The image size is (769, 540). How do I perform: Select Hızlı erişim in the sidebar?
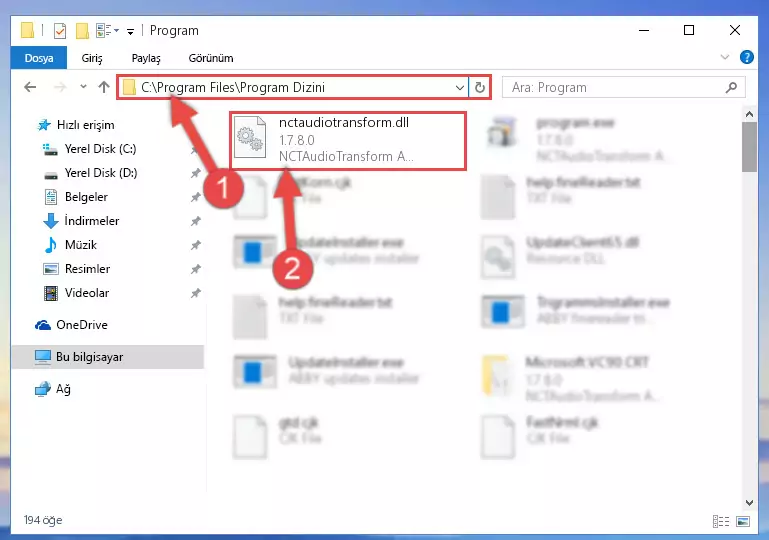point(85,125)
